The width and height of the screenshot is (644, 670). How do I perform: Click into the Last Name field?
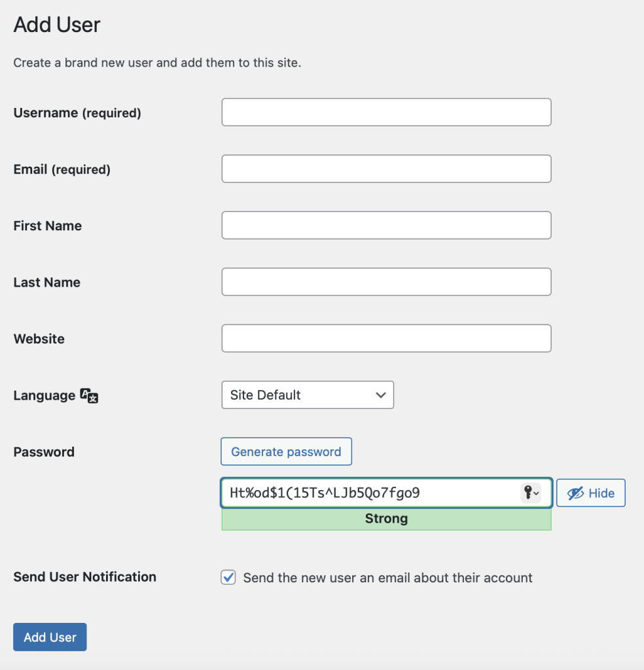click(x=386, y=282)
